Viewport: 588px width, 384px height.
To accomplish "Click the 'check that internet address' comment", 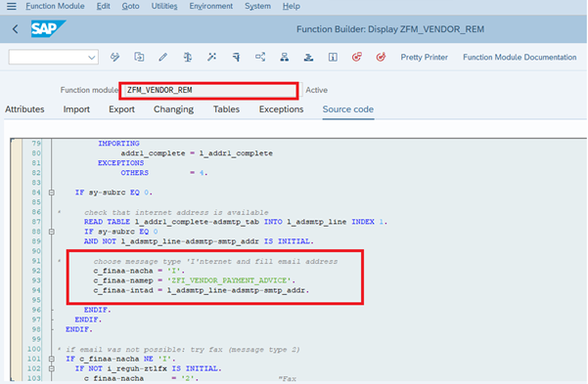I will [x=176, y=212].
